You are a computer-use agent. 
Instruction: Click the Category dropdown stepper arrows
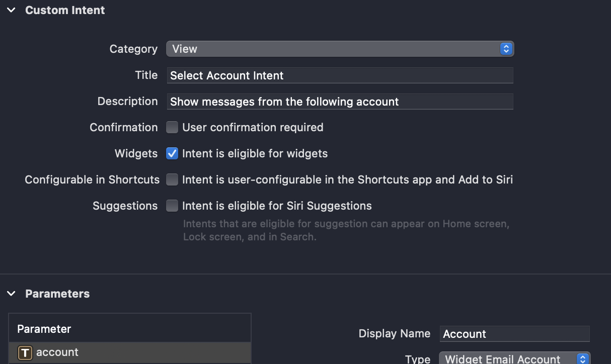[x=506, y=49]
